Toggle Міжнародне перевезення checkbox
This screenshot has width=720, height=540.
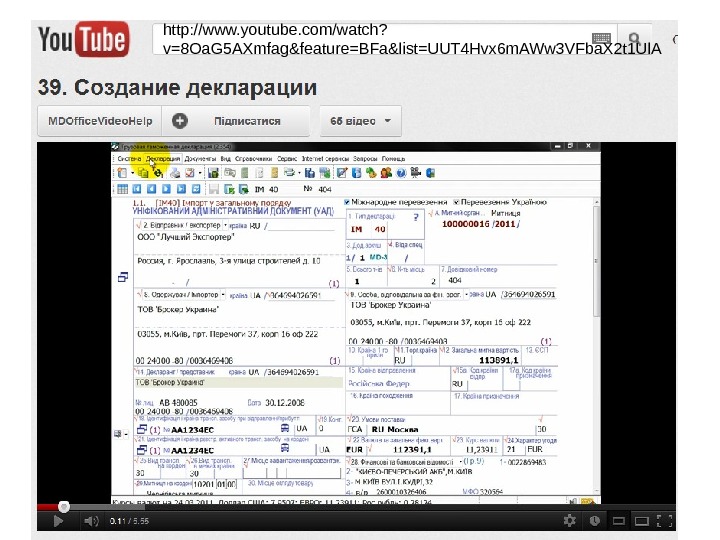coord(347,202)
